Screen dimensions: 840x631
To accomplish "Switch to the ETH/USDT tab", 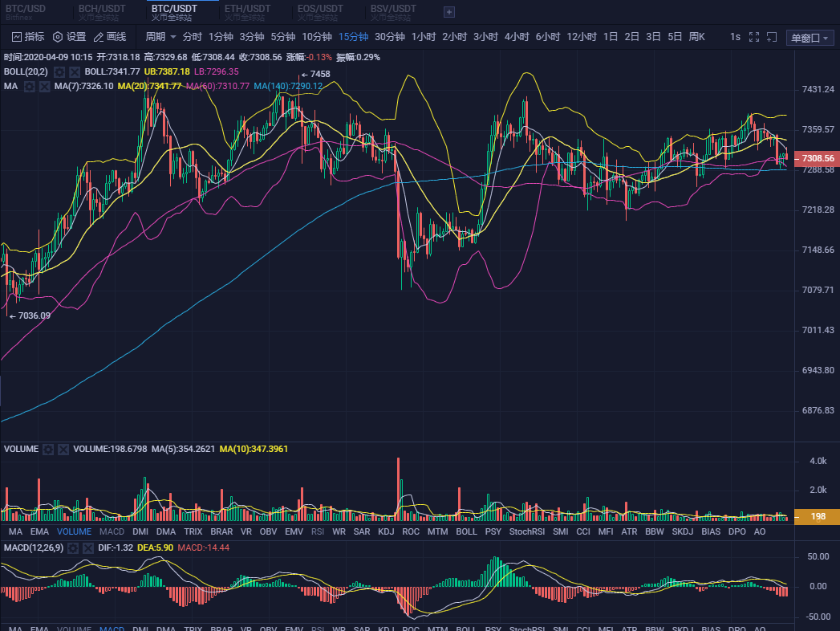I will tap(248, 12).
